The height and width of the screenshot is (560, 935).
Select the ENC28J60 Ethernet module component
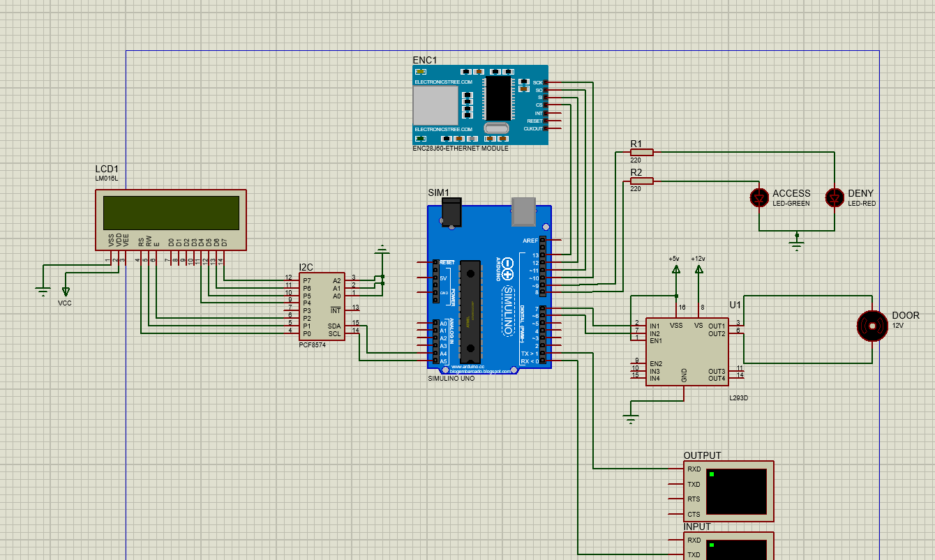point(480,105)
